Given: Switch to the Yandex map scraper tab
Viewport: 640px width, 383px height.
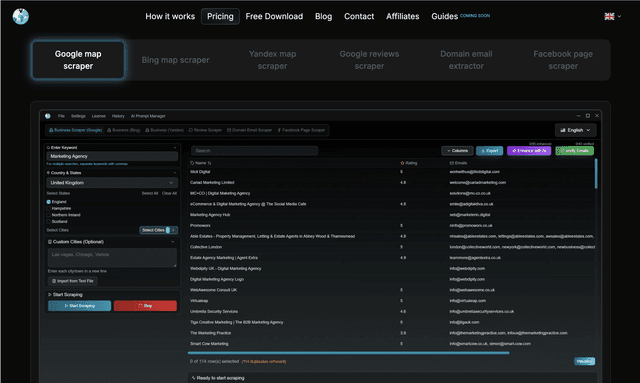Looking at the screenshot, I should point(272,60).
